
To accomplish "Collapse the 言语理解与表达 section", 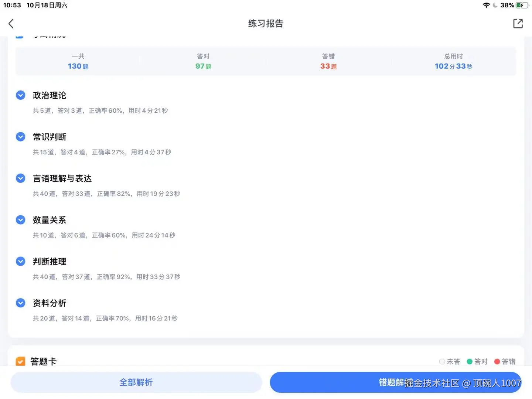I will coord(20,178).
